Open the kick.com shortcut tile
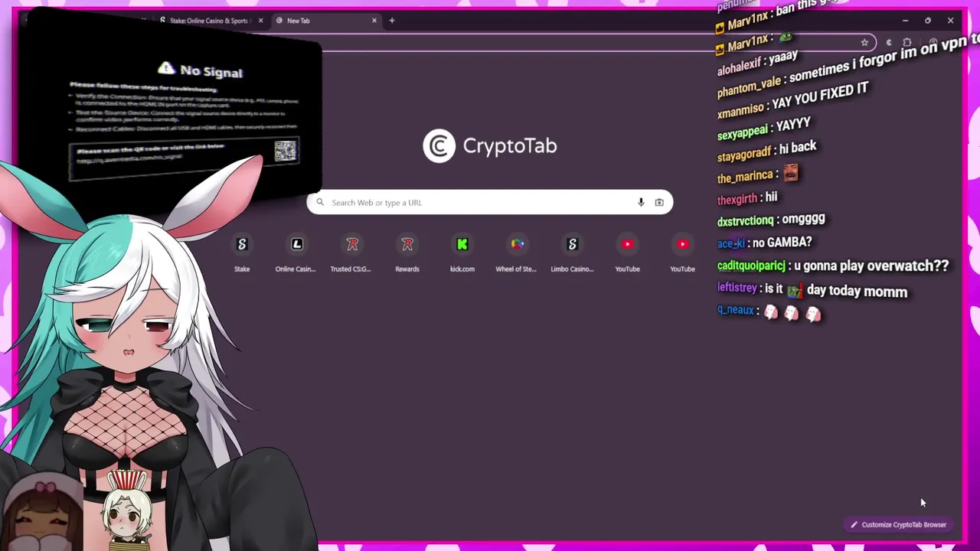Image resolution: width=980 pixels, height=551 pixels. [x=462, y=253]
